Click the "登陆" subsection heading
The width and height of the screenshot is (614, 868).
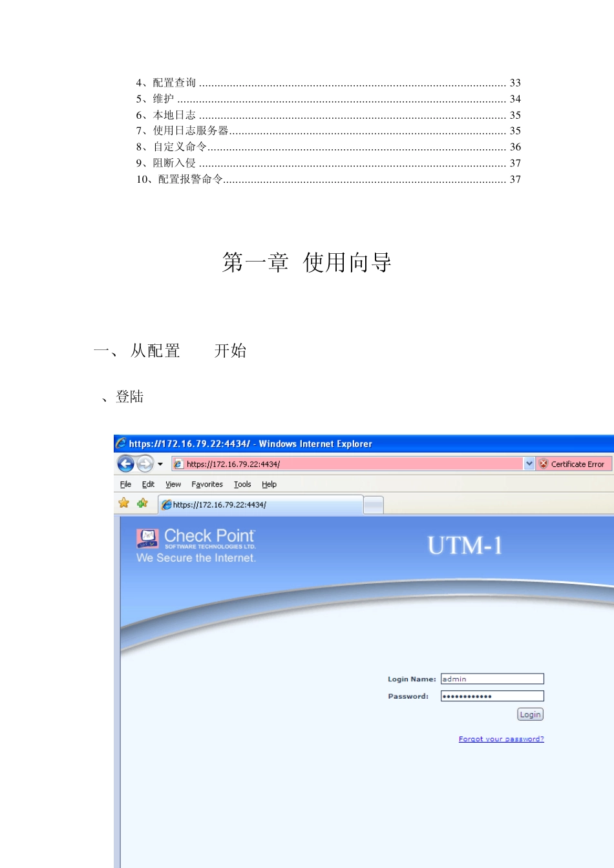point(129,397)
